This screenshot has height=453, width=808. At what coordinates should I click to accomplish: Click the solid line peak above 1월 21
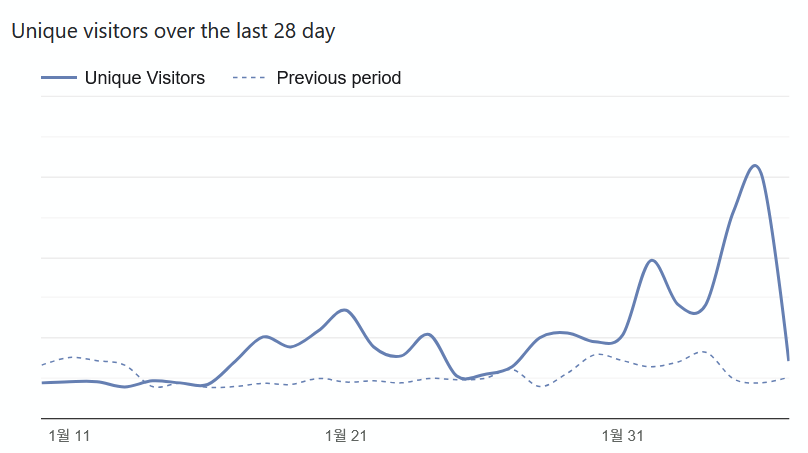click(345, 310)
